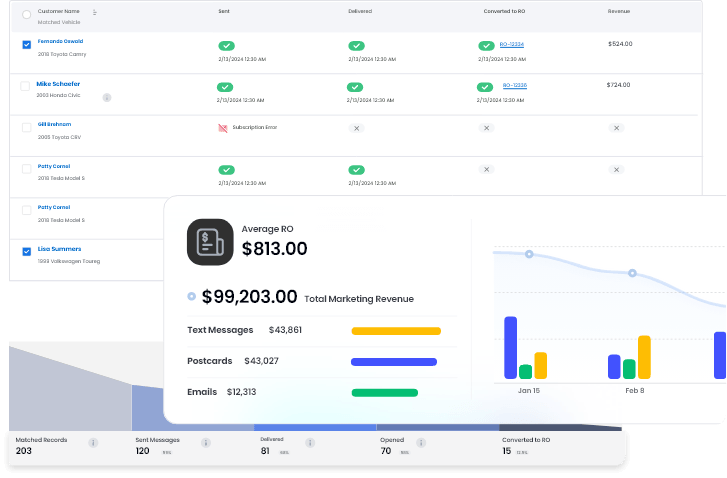Click the green bar at Feb 8

(629, 369)
